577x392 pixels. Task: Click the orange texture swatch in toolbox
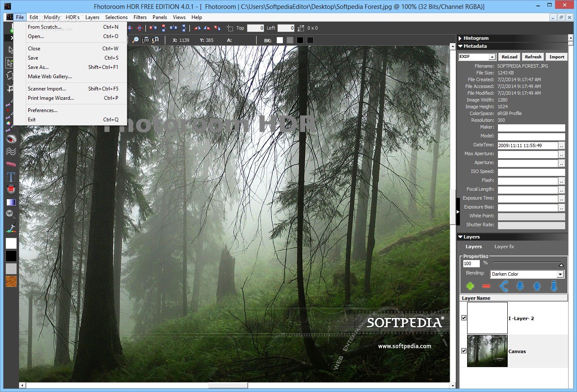pyautogui.click(x=11, y=281)
